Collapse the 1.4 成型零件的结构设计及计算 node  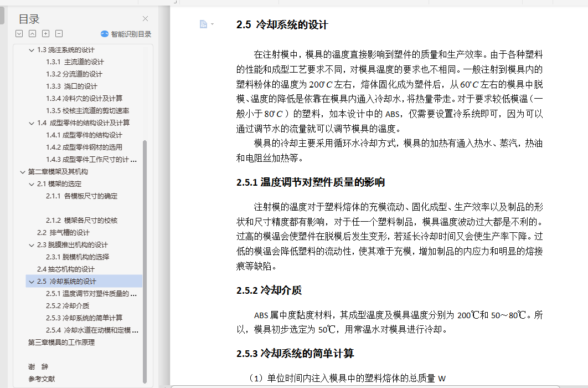click(x=32, y=123)
